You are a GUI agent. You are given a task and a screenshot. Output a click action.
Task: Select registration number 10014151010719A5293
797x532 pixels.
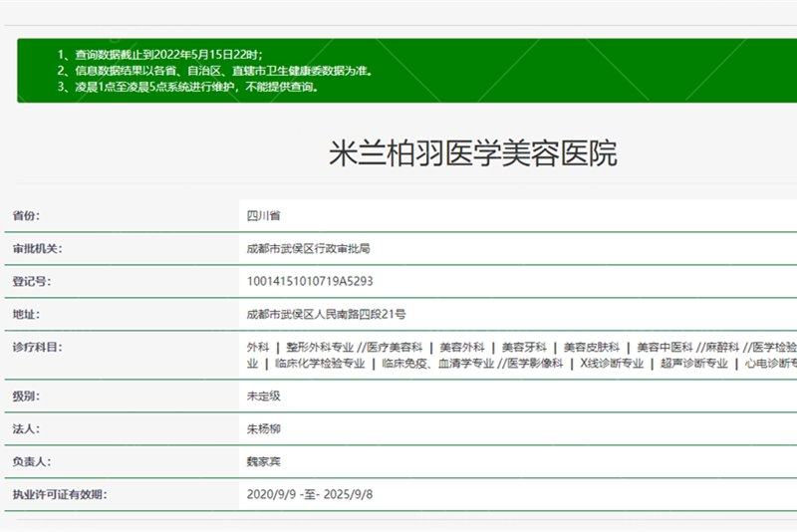click(x=310, y=281)
